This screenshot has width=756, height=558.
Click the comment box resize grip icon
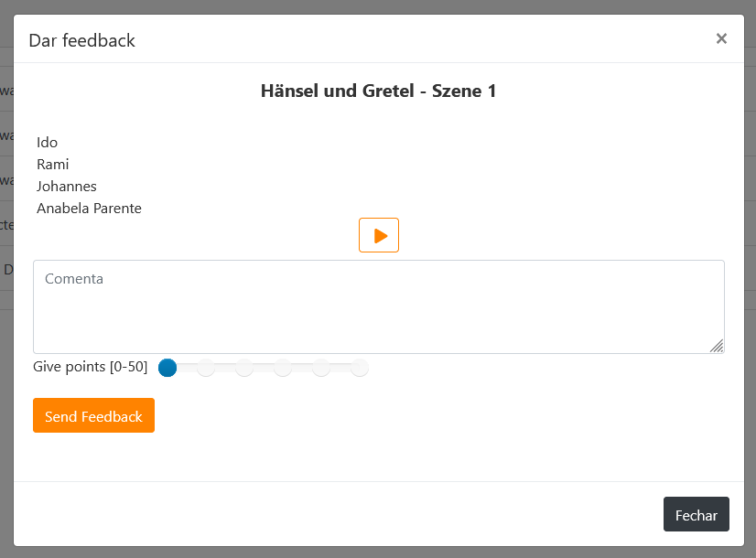tap(717, 346)
